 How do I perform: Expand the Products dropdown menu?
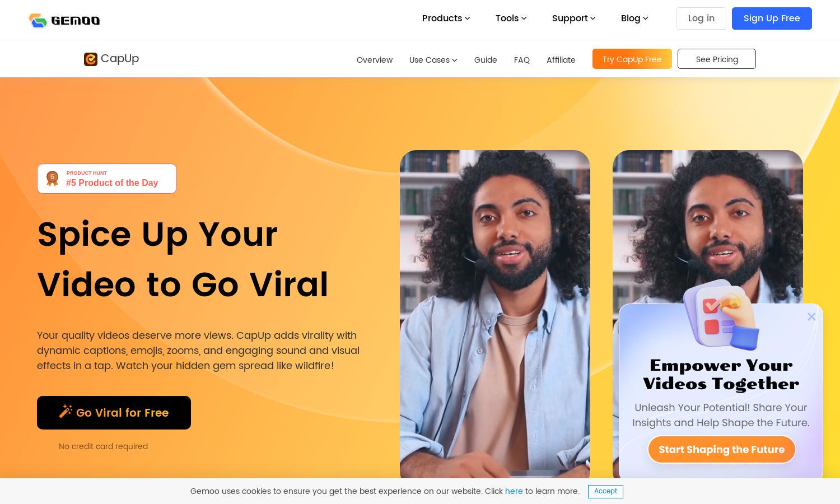(x=446, y=18)
